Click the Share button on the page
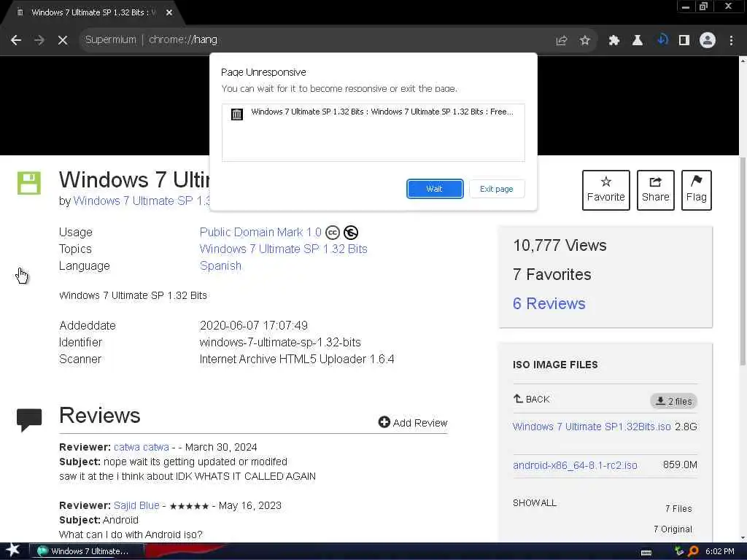Viewport: 747px width, 560px height. click(656, 190)
